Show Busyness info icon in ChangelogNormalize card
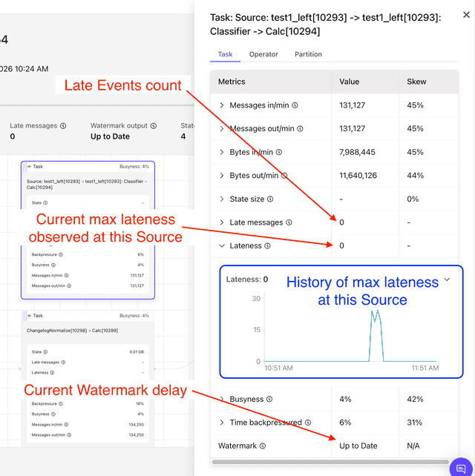Image resolution: width=475 pixels, height=476 pixels. coord(53,414)
